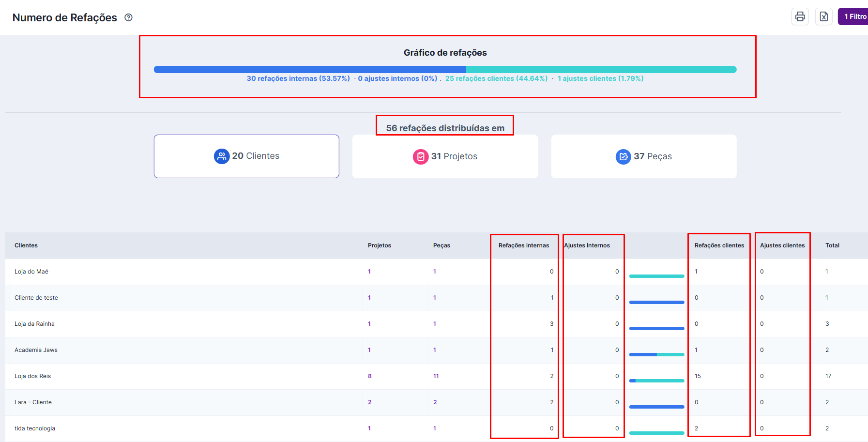Click the Total column header
Image resolution: width=868 pixels, height=442 pixels.
coord(832,245)
